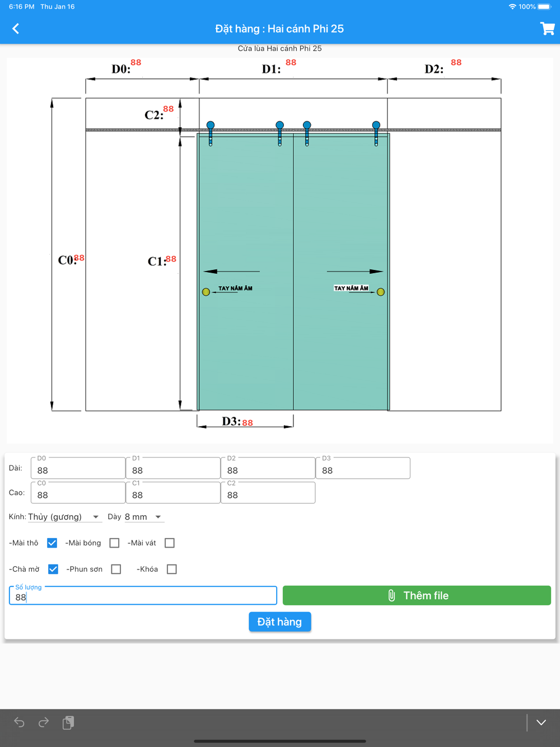Tap the '-Chà mờ' label
Viewport: 560px width, 747px height.
coord(24,569)
